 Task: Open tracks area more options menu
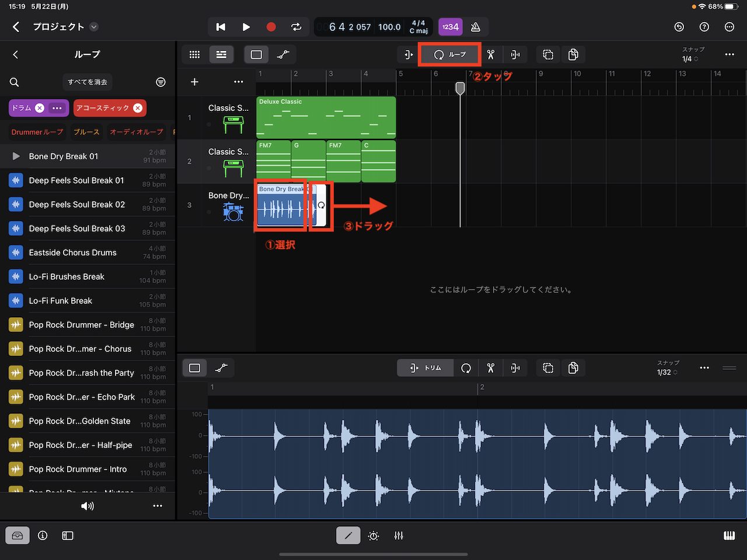(729, 54)
